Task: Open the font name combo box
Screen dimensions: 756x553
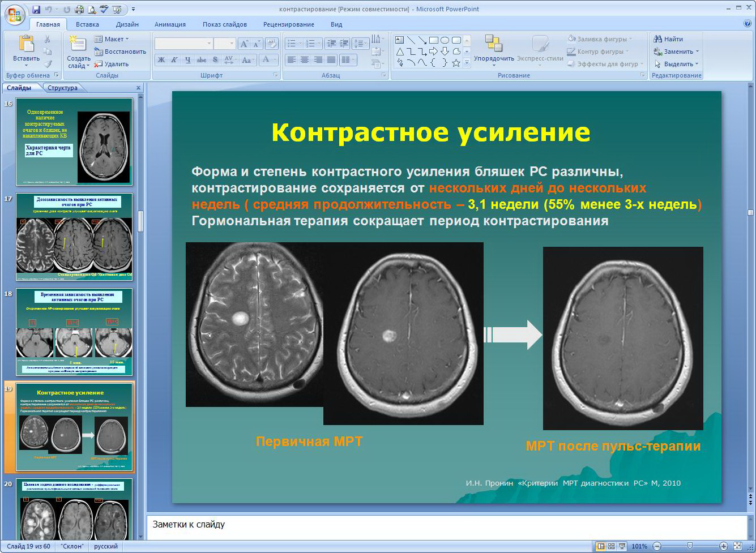Action: point(183,44)
